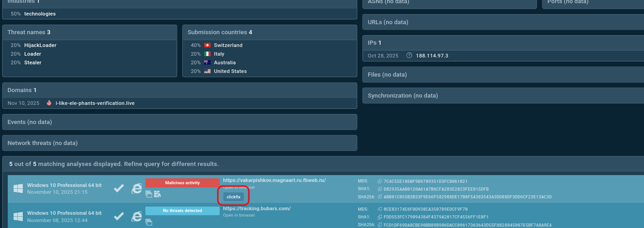Copy the SHA1 hash starting D82935AAB0120A61

tap(380, 189)
